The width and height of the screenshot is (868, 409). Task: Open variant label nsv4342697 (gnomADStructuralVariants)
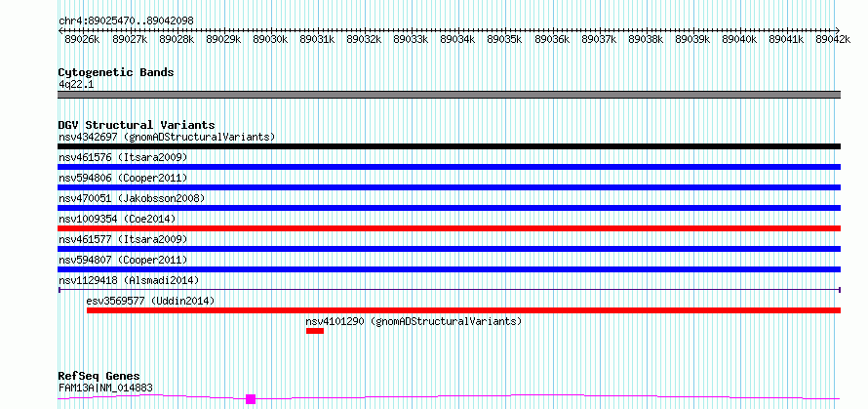click(x=167, y=137)
